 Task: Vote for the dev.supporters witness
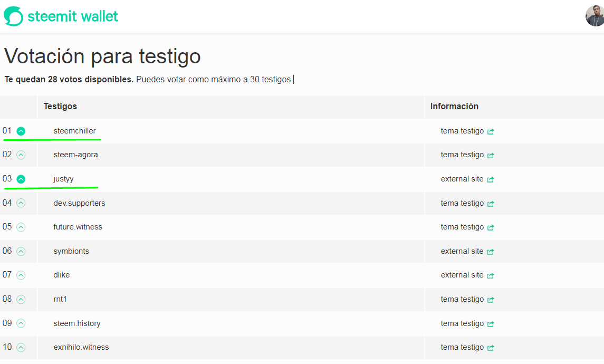click(21, 204)
